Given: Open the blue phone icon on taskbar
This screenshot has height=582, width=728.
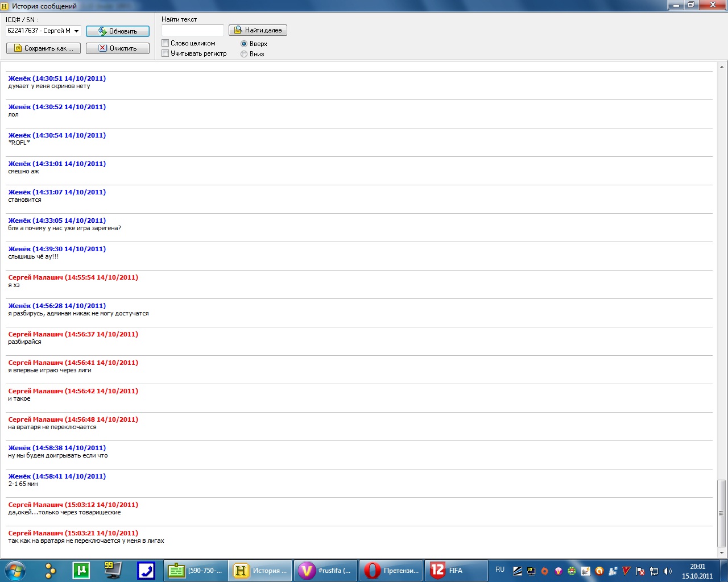Looking at the screenshot, I should 146,571.
